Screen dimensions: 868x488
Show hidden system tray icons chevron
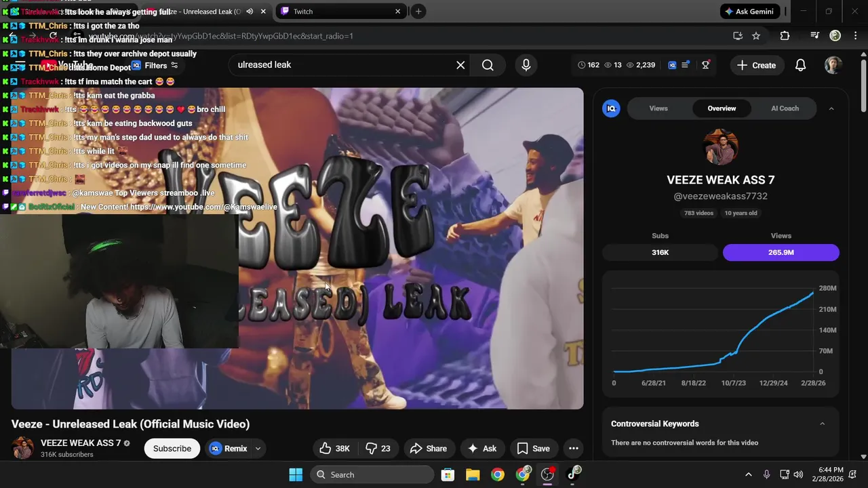pos(749,474)
